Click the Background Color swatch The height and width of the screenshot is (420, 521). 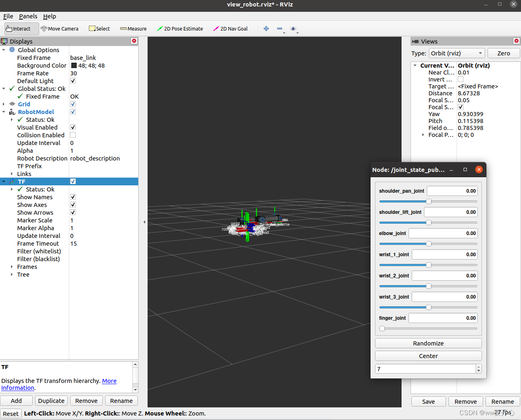pos(74,65)
